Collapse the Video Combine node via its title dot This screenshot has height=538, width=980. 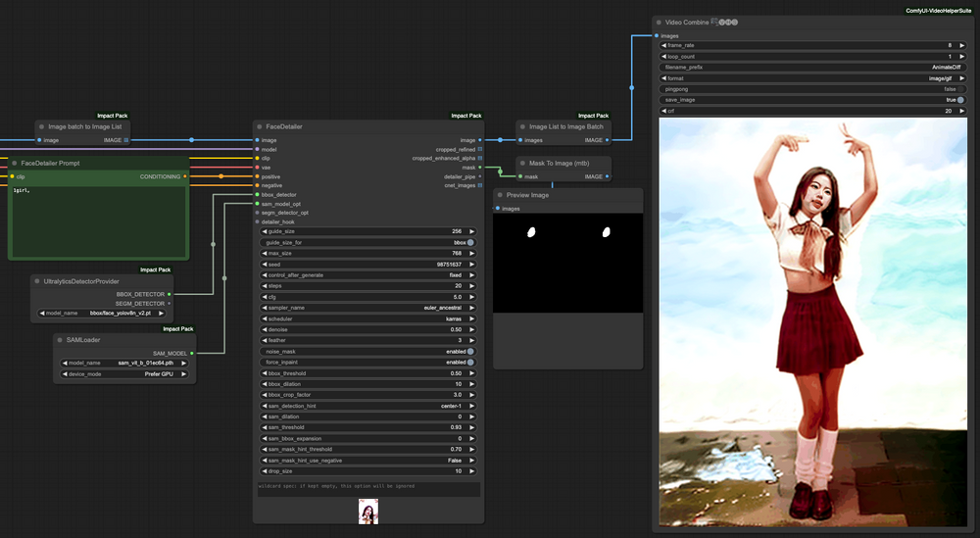pyautogui.click(x=660, y=22)
